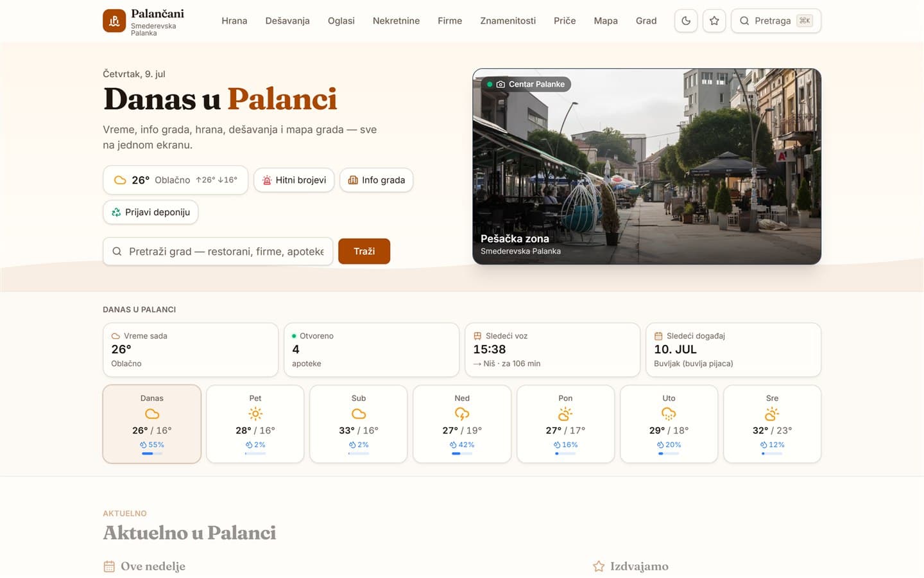The height and width of the screenshot is (578, 924).
Task: Select the Danas forecast card
Action: [x=152, y=424]
